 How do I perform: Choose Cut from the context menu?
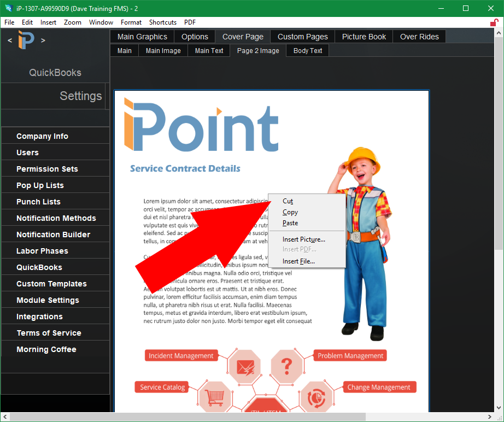[288, 201]
